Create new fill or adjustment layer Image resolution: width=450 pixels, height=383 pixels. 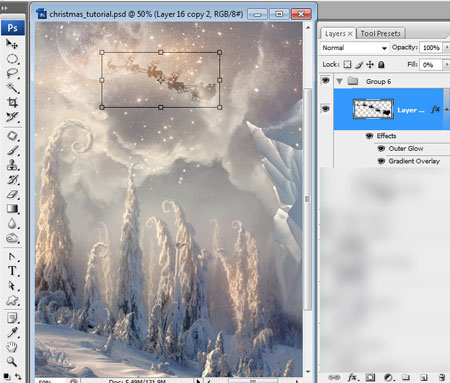pos(388,377)
